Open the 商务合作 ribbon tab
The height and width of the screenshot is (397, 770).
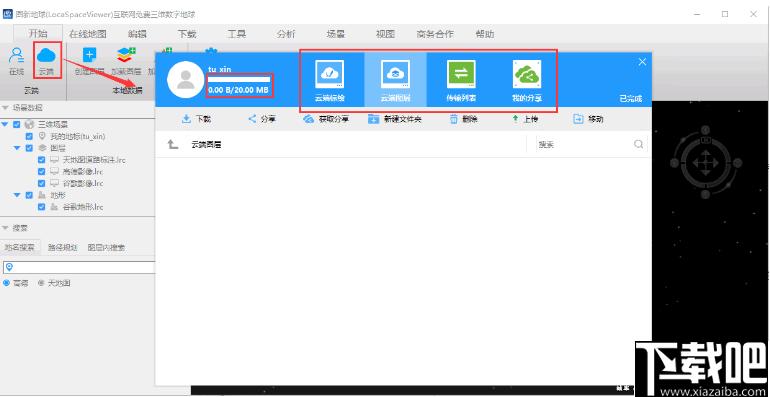435,34
